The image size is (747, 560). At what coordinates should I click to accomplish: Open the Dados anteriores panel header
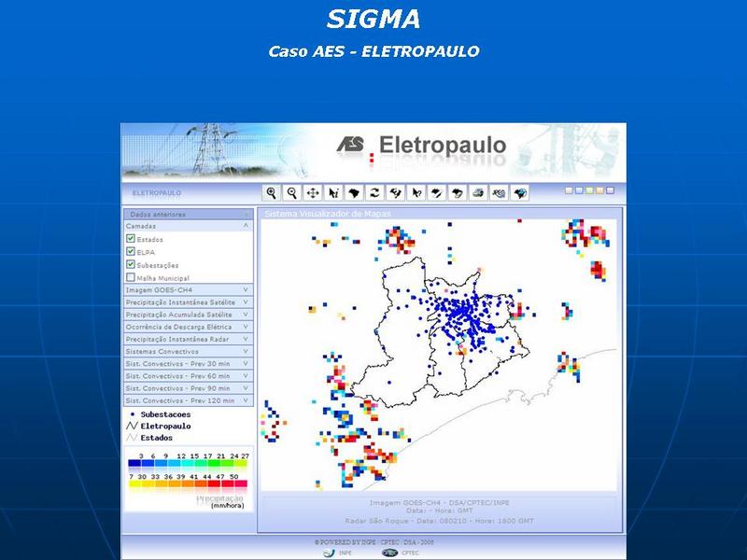point(189,215)
